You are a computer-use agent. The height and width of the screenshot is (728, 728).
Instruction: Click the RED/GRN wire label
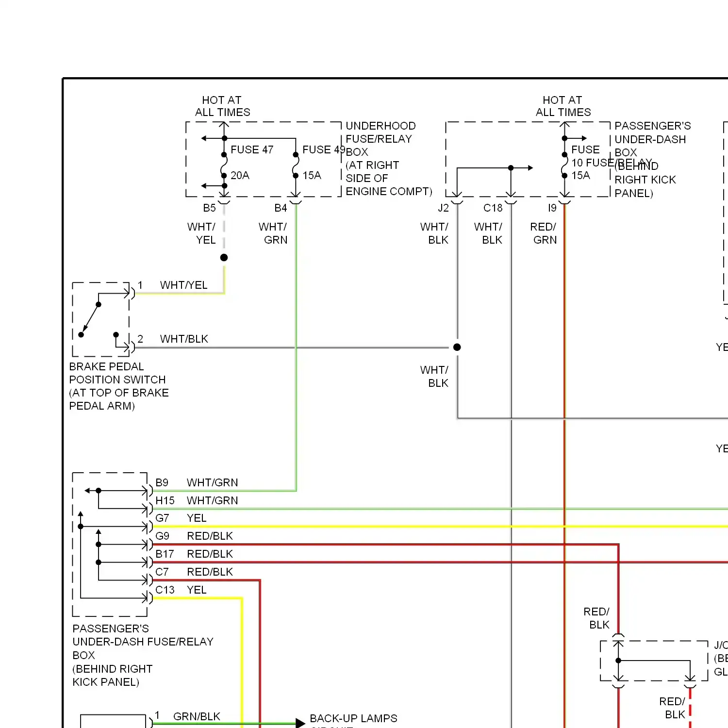coord(544,233)
